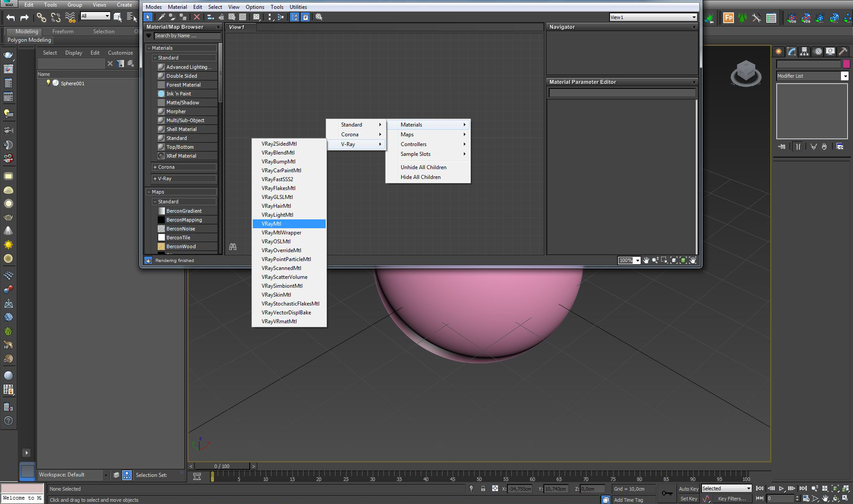Open the Utilities hammer panel icon

click(843, 52)
